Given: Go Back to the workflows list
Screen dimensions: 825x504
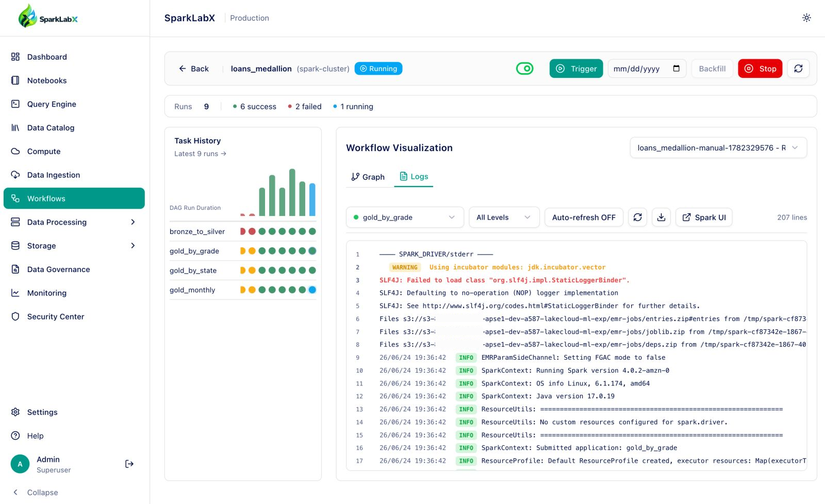Looking at the screenshot, I should 194,69.
